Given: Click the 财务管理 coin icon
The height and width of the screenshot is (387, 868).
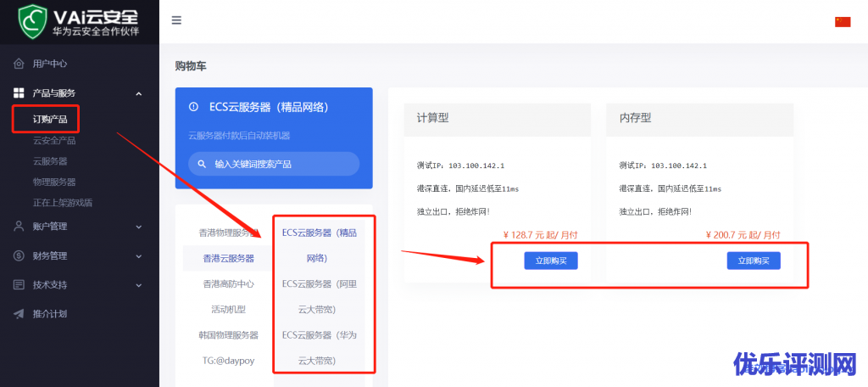Looking at the screenshot, I should pyautogui.click(x=19, y=255).
